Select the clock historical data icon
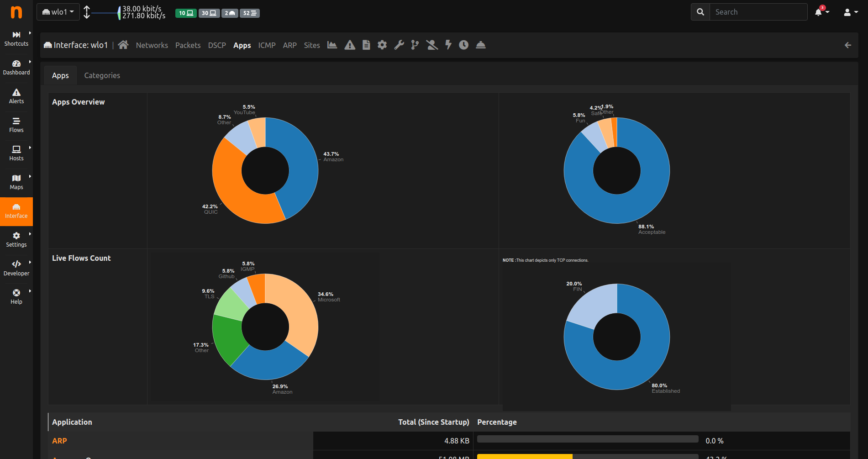The image size is (868, 459). 463,45
